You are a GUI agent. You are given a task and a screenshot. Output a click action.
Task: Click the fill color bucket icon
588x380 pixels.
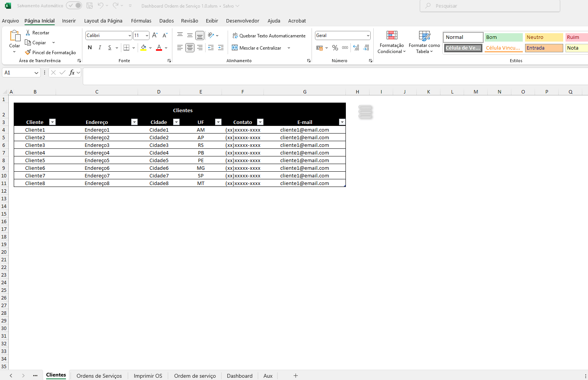coord(143,48)
